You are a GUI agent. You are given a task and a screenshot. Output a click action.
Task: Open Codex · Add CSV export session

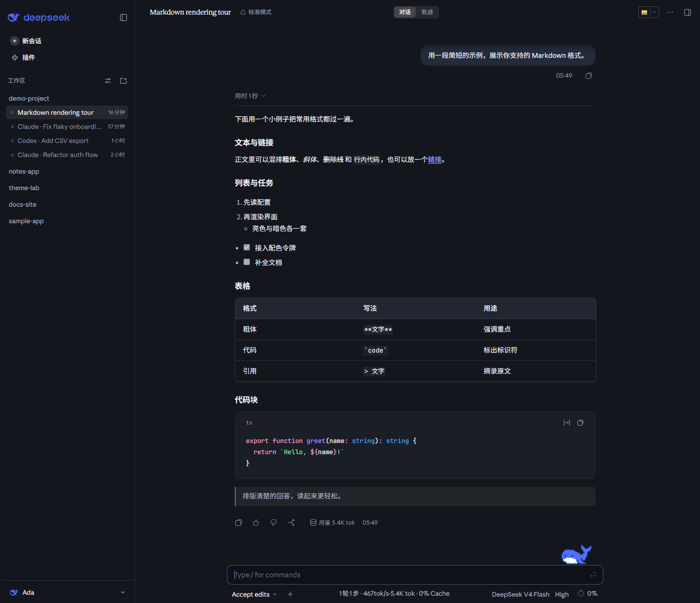click(x=67, y=141)
